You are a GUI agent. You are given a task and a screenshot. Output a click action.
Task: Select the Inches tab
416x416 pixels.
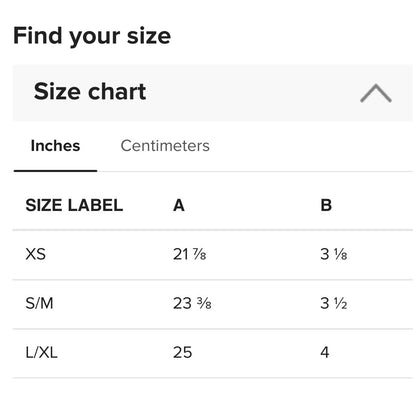click(55, 146)
